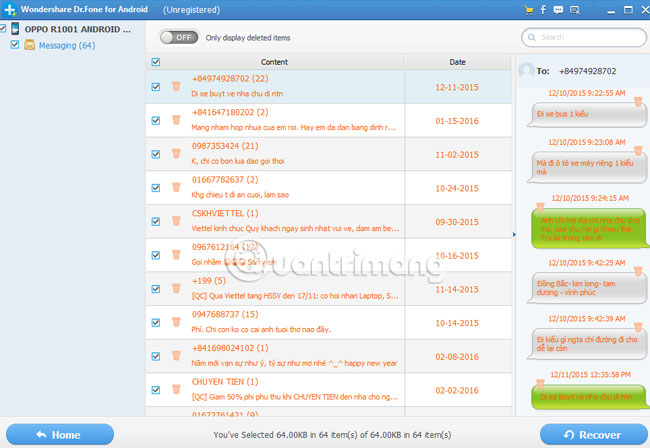
Task: Click trash icon for +841647180202 row
Action: [176, 120]
